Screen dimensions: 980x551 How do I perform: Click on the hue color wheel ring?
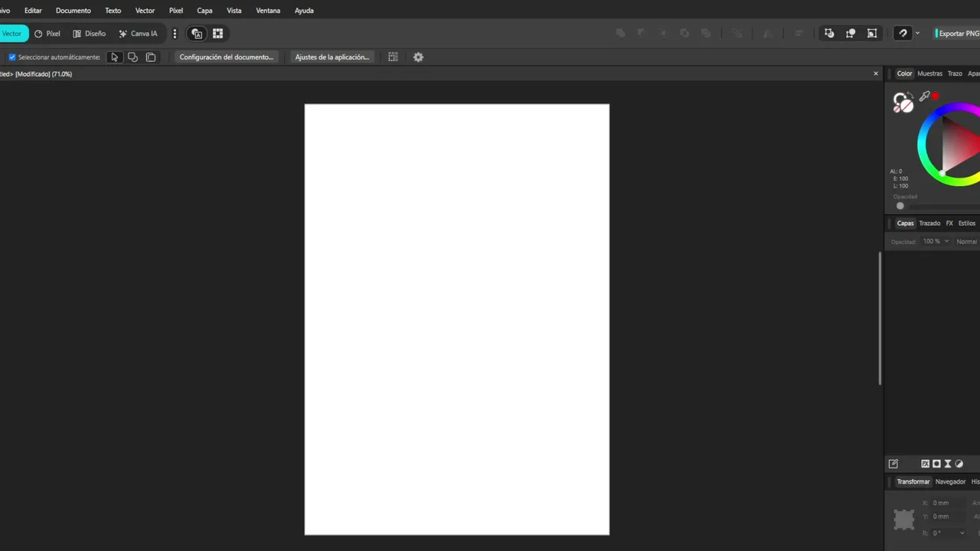coord(923,144)
